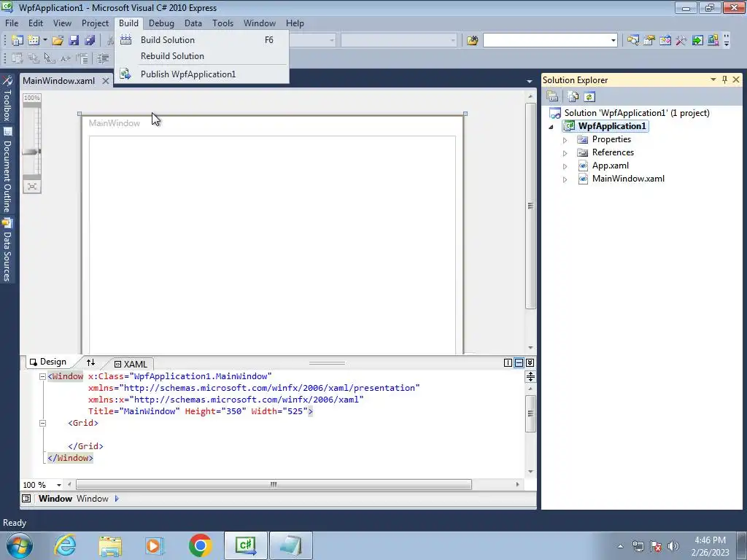Open the Debug menu

(x=161, y=23)
